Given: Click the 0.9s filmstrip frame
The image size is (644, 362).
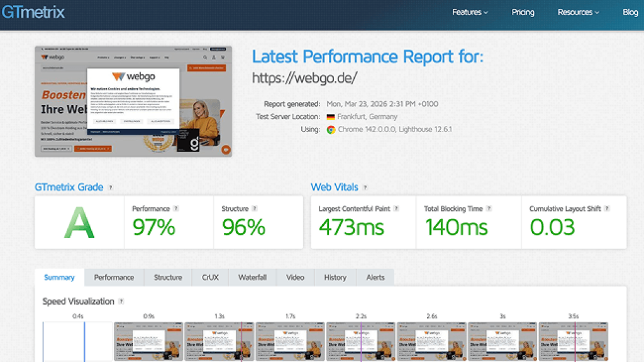Looking at the screenshot, I should tap(148, 342).
